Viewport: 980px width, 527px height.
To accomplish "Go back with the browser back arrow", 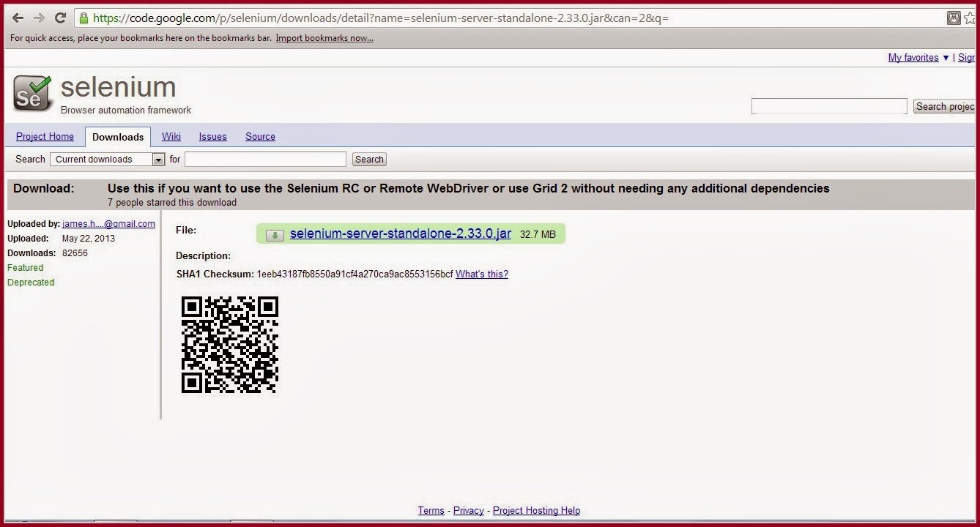I will click(18, 18).
